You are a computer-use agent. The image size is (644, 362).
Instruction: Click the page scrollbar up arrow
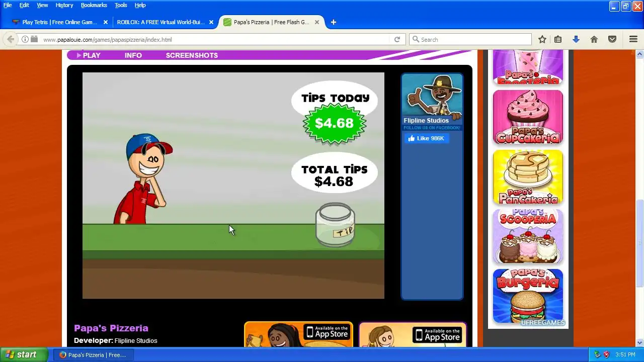pyautogui.click(x=639, y=54)
